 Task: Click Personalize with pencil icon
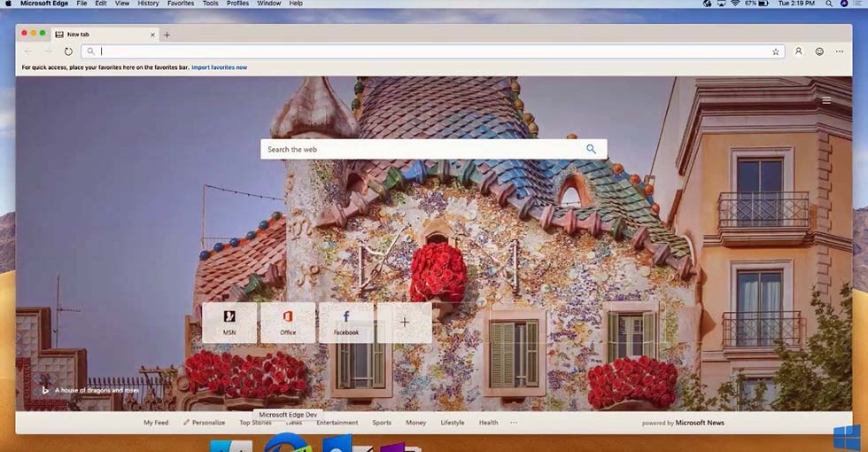204,423
